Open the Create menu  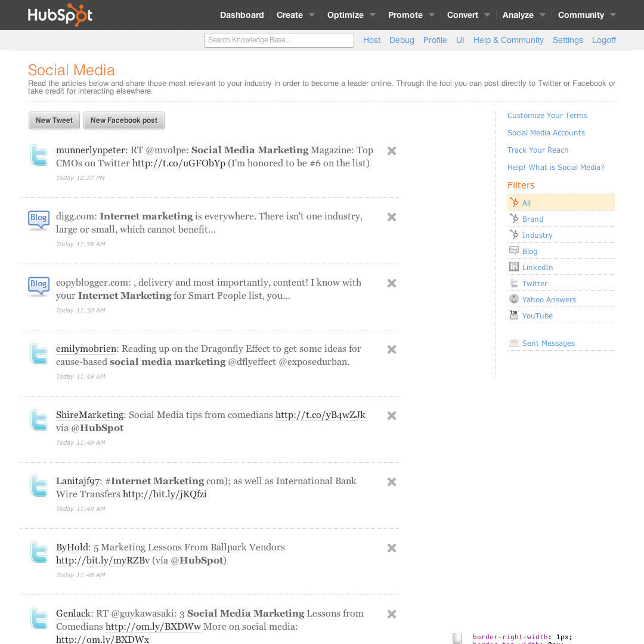[290, 15]
